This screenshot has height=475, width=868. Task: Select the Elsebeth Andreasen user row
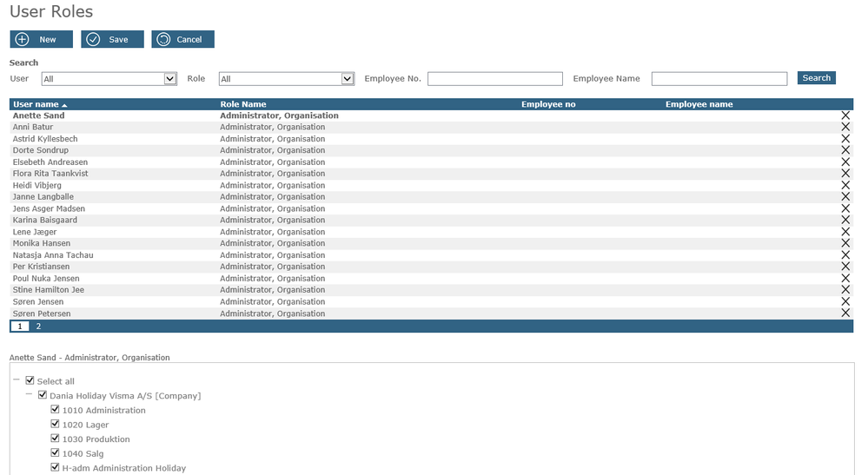431,162
